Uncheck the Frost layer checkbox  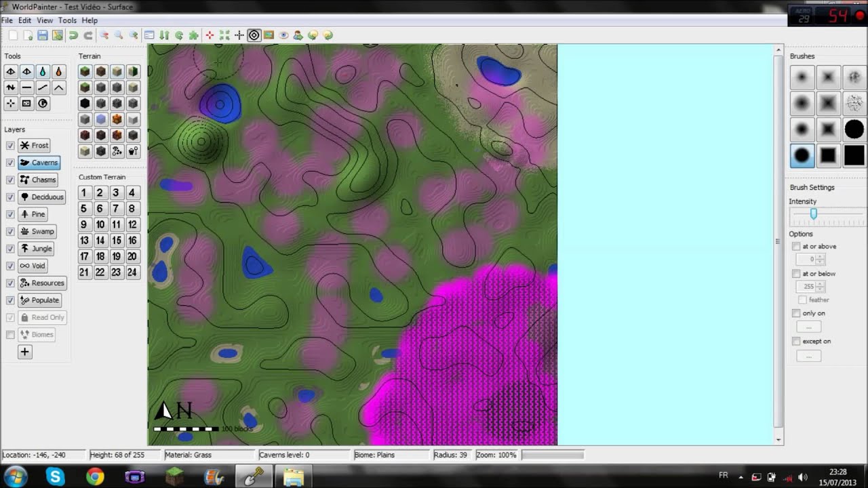click(x=10, y=146)
